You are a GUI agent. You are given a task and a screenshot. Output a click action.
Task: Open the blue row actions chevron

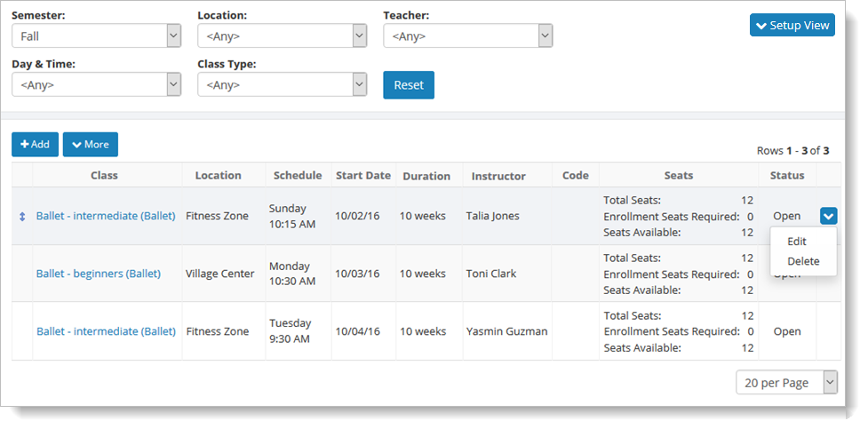click(x=828, y=216)
